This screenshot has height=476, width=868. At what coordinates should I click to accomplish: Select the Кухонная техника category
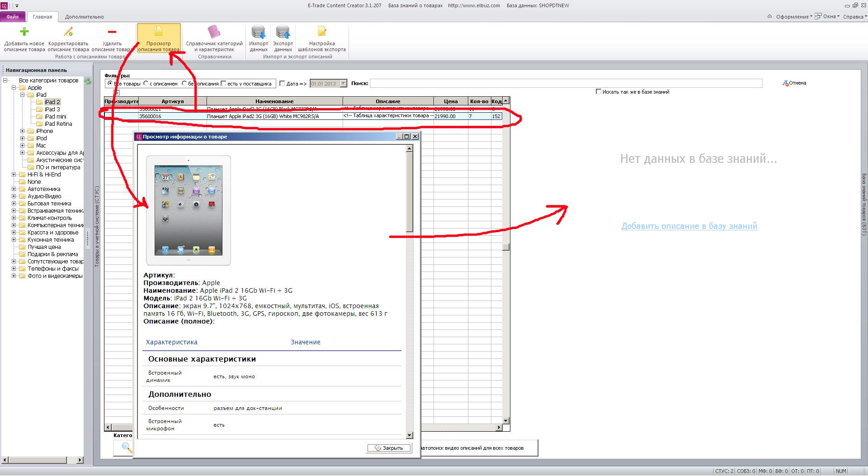[51, 240]
